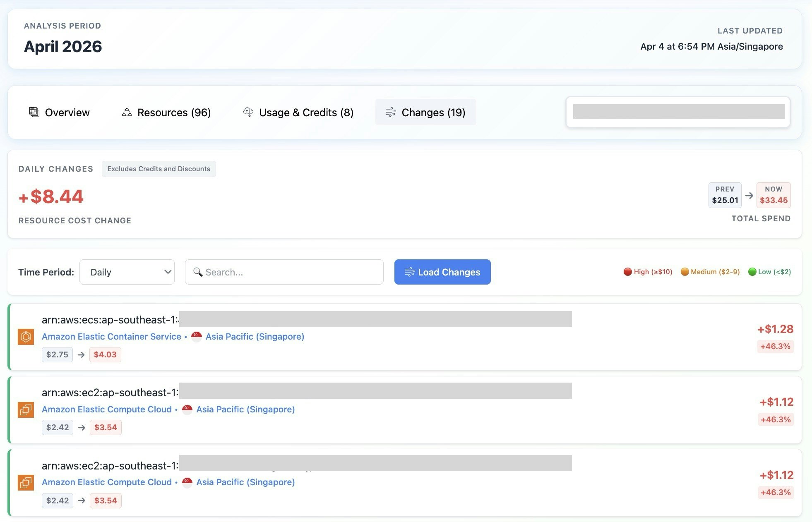Click the Resources tab cubes icon
812x522 pixels.
click(x=127, y=112)
